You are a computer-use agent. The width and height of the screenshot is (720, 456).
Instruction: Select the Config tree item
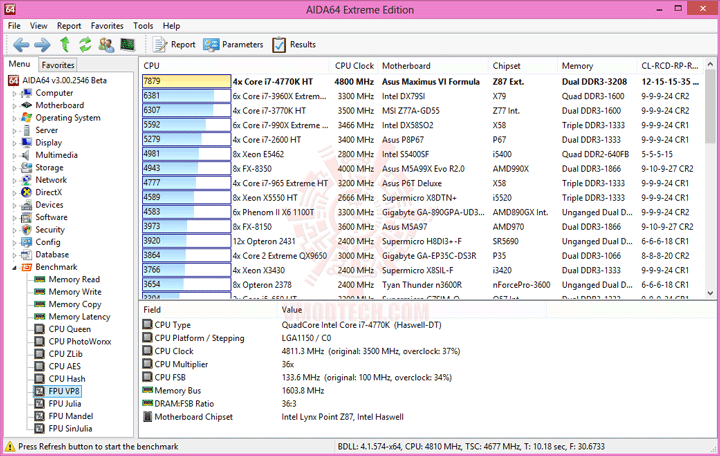point(48,242)
